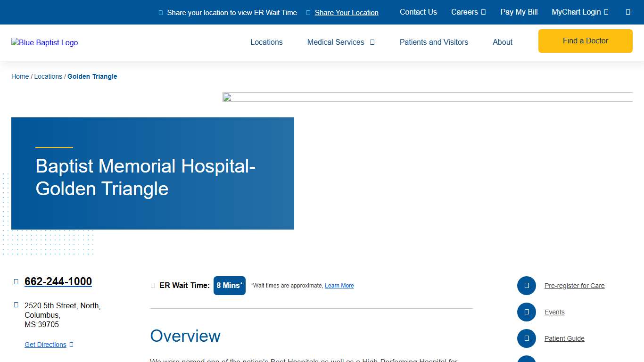The image size is (644, 362).
Task: Click the clock icon next to ER Wait Time
Action: tap(153, 285)
